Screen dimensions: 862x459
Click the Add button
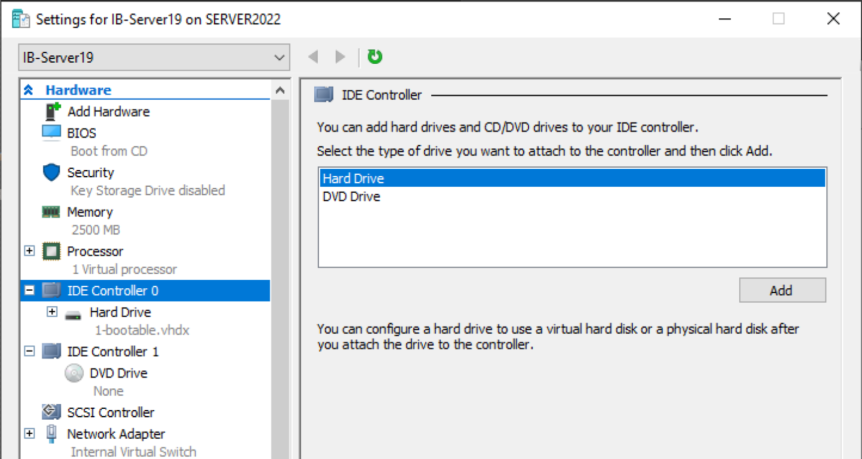(782, 290)
